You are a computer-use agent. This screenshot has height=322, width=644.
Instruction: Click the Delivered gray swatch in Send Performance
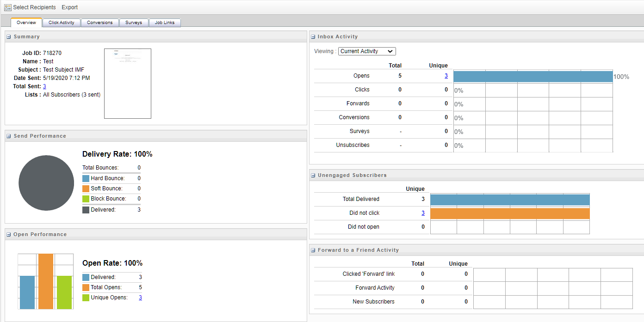[86, 210]
